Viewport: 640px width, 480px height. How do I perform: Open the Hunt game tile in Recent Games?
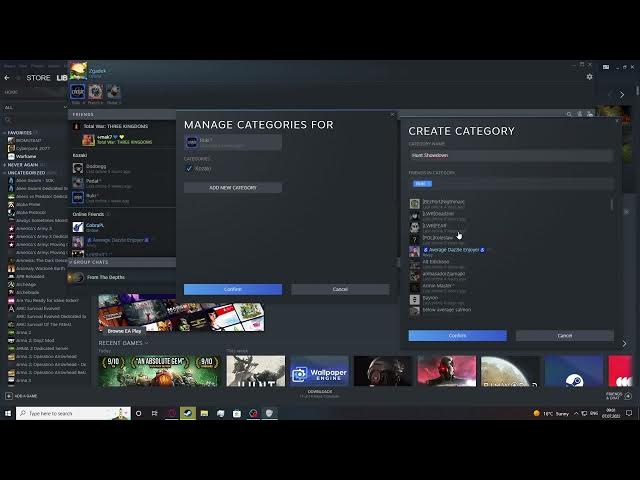tap(256, 371)
